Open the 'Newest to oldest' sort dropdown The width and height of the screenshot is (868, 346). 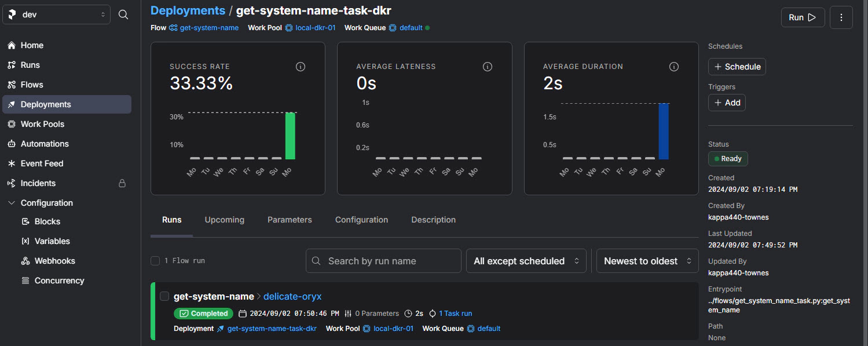coord(647,261)
